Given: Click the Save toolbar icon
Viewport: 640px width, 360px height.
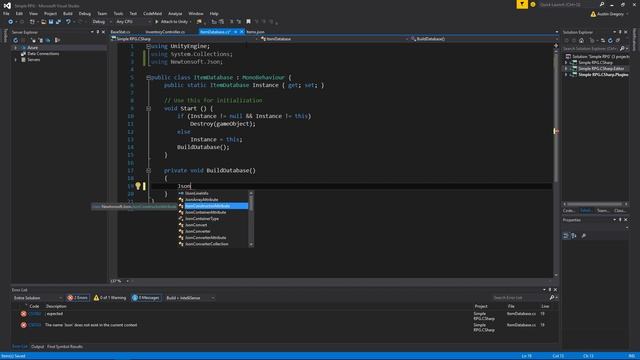Looking at the screenshot, I should (x=51, y=22).
